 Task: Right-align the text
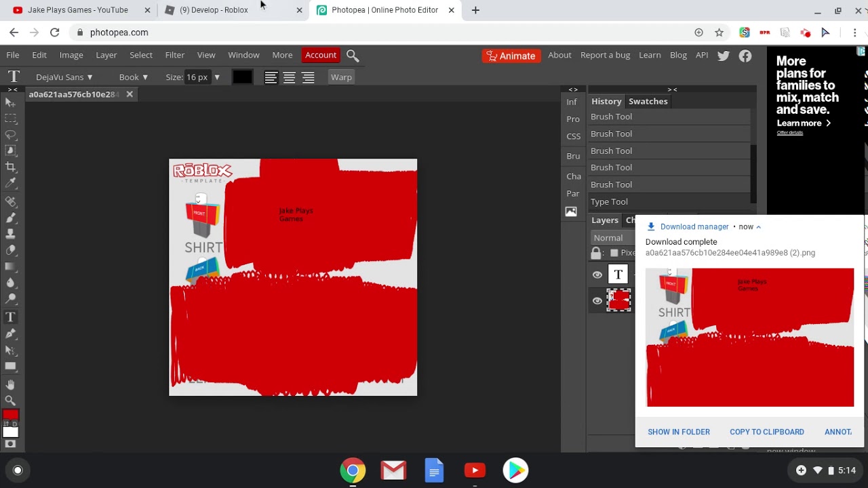[x=309, y=77]
